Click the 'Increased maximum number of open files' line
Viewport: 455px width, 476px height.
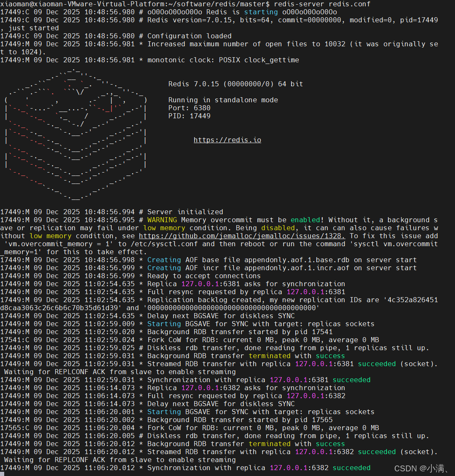point(219,48)
